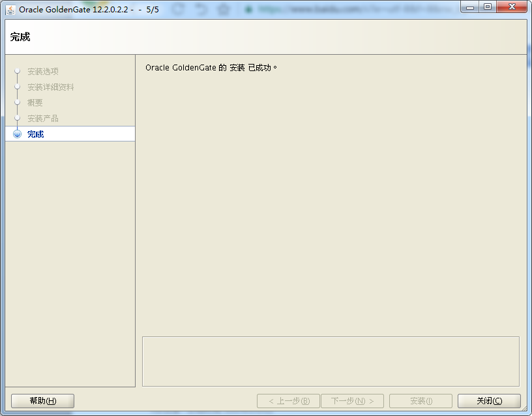
Task: Click the 关闭(C) button
Action: [489, 401]
